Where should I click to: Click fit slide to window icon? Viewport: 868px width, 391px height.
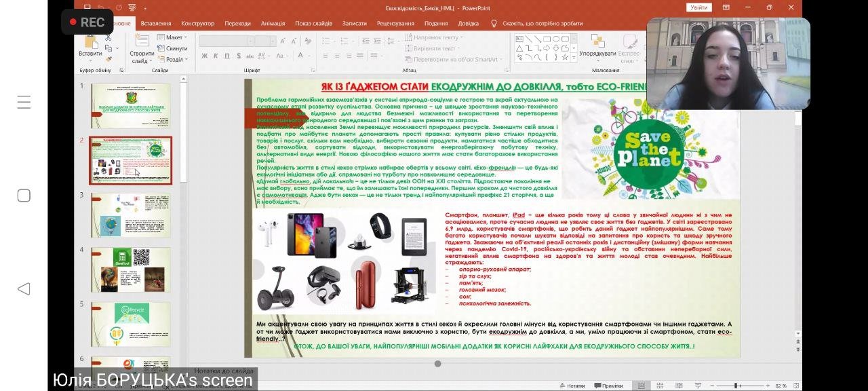tap(795, 386)
